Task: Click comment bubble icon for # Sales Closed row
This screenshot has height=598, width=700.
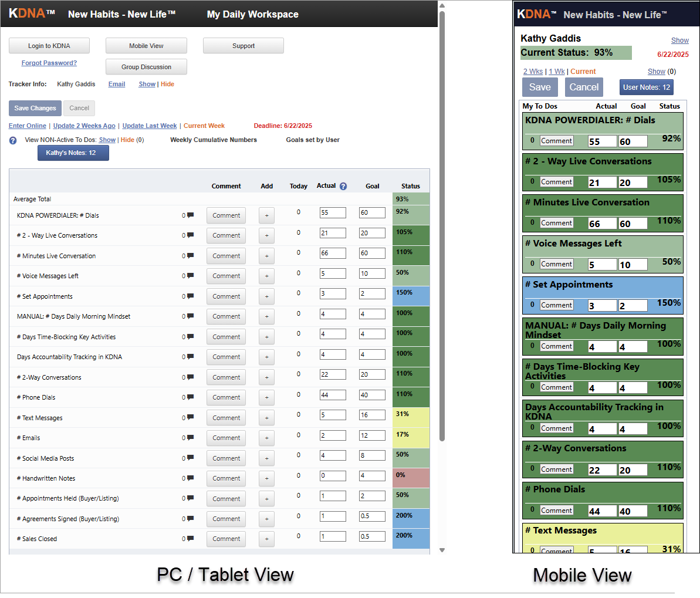Action: [x=190, y=539]
